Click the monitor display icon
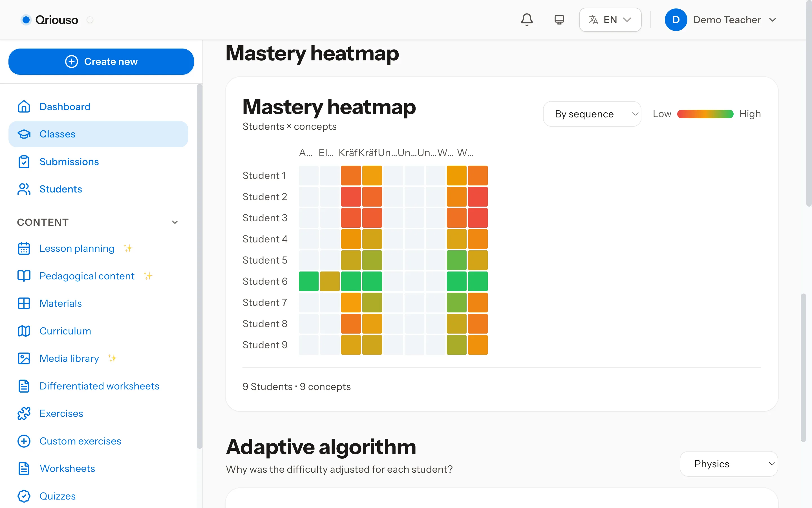This screenshot has height=508, width=812. coord(559,20)
